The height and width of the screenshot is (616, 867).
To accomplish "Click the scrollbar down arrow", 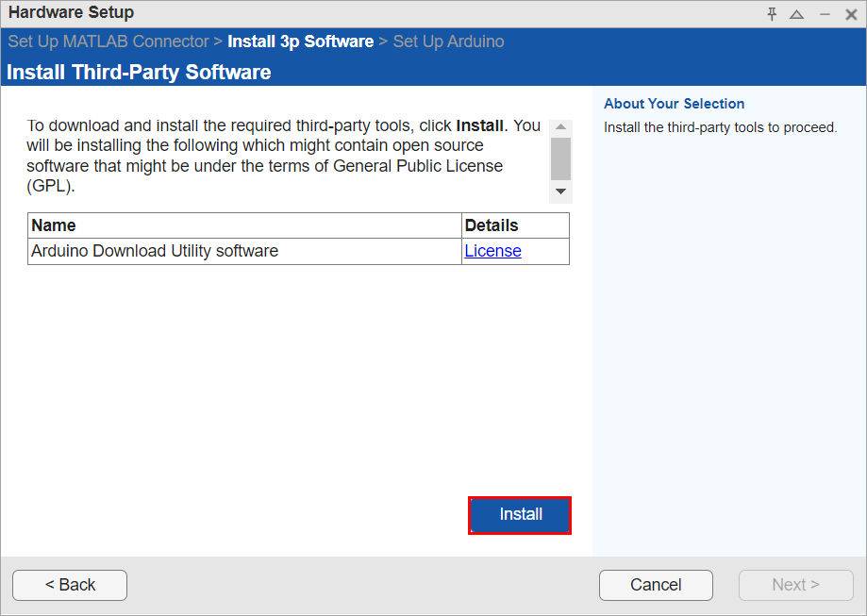I will click(560, 191).
